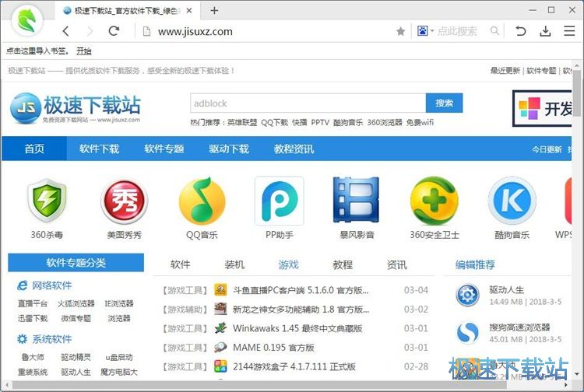Screen dimensions: 584x392
Task: Click the QQ音乐 app icon
Action: [x=202, y=201]
